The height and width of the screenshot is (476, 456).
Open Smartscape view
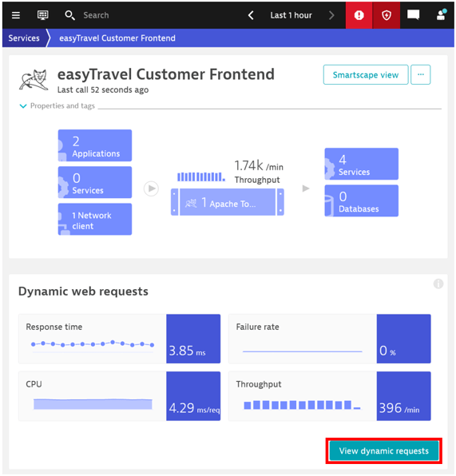click(366, 75)
